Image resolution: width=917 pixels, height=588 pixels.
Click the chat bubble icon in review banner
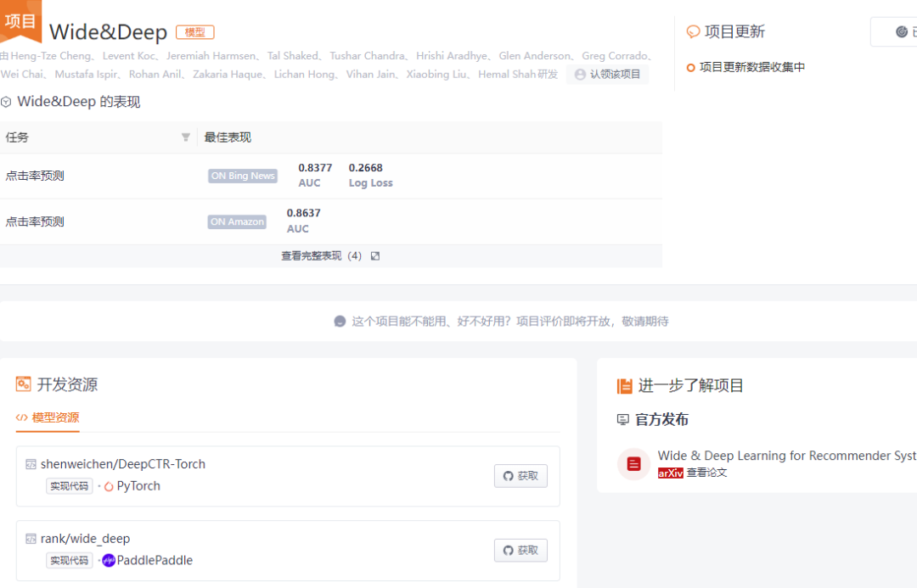tap(340, 322)
